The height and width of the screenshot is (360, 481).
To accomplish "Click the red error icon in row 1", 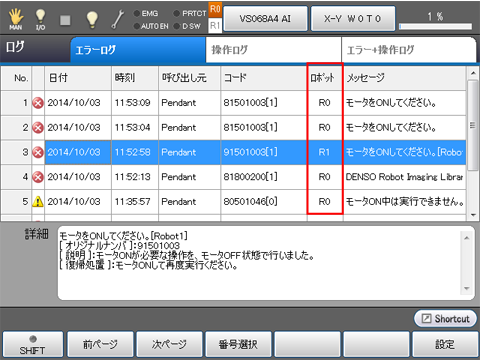I will pyautogui.click(x=38, y=103).
